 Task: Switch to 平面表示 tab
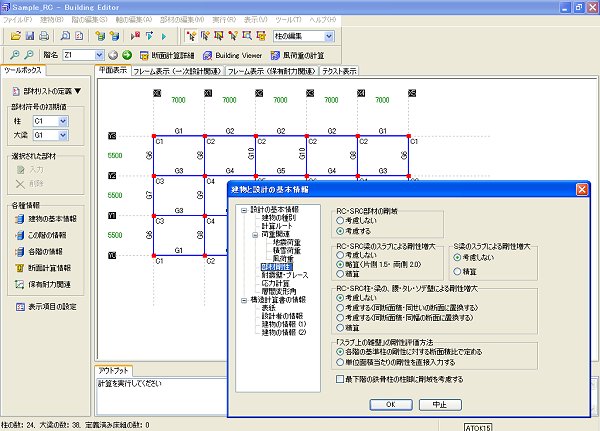(x=112, y=70)
